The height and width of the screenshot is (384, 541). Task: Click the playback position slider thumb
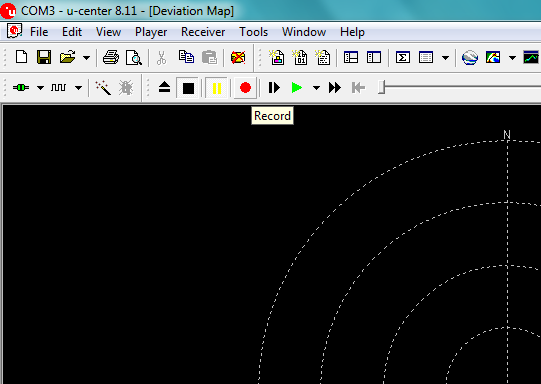(x=381, y=87)
